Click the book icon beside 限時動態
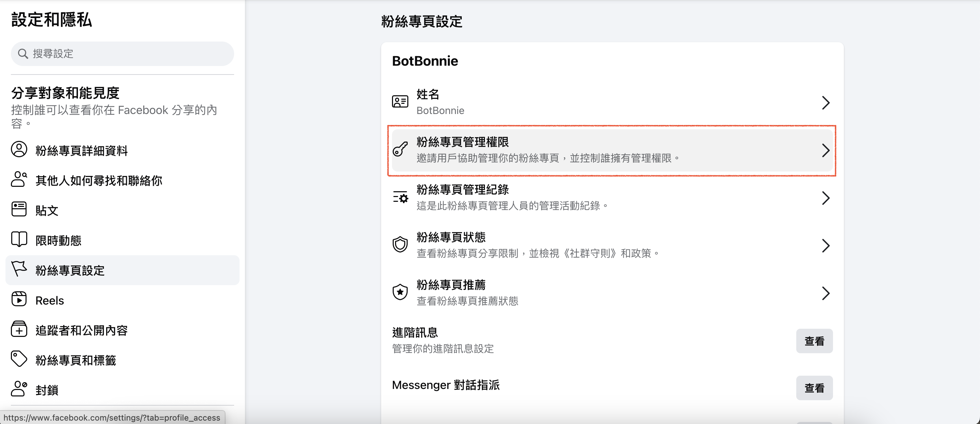The width and height of the screenshot is (980, 424). pos(19,240)
